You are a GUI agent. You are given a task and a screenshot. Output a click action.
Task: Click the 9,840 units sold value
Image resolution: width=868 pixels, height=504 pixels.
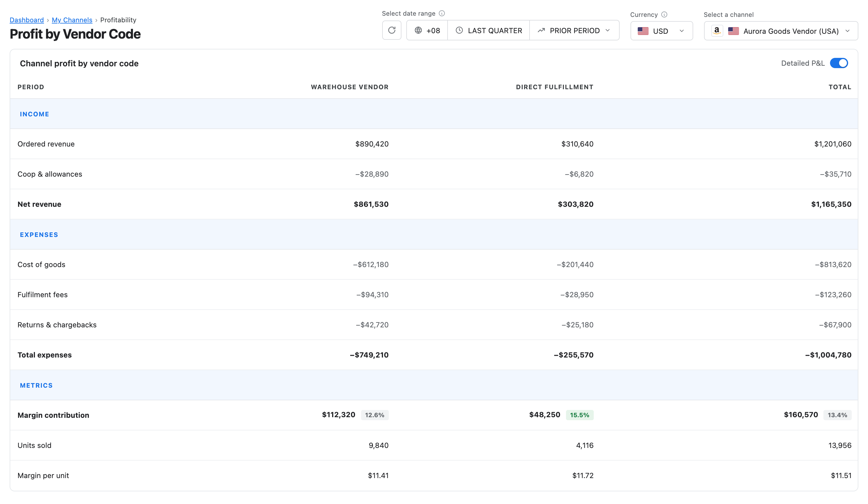click(x=379, y=446)
